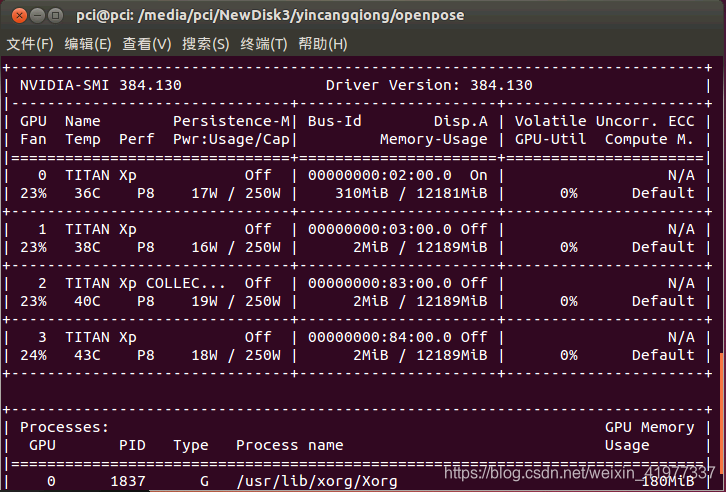Click the '00000000:84:00.0' bus id

point(380,337)
